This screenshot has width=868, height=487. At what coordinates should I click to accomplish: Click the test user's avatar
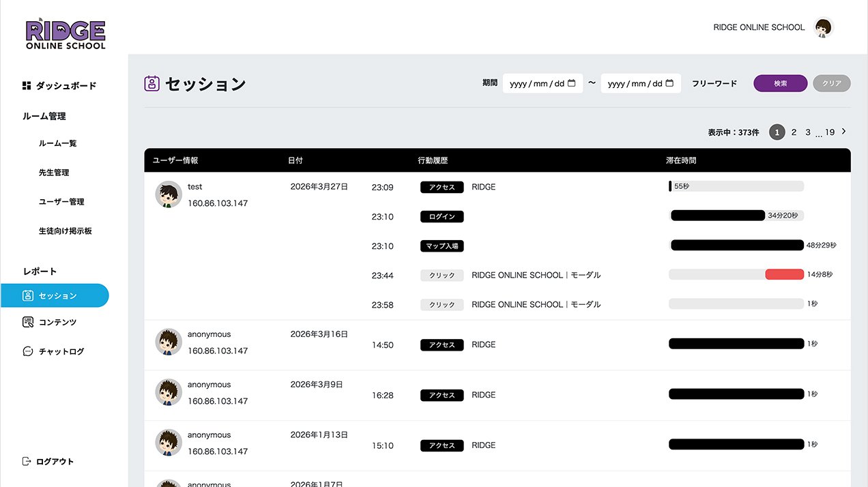169,195
